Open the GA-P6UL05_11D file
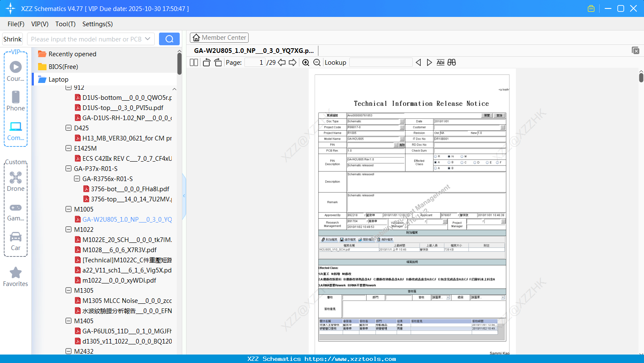 pos(123,331)
